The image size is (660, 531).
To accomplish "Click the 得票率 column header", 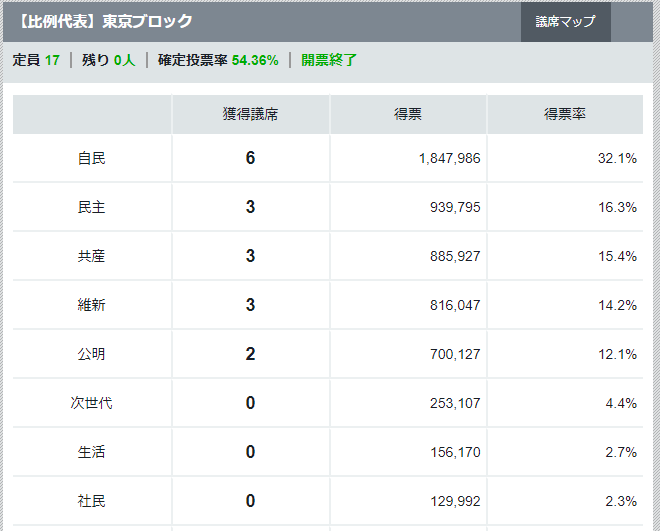I will tap(565, 114).
